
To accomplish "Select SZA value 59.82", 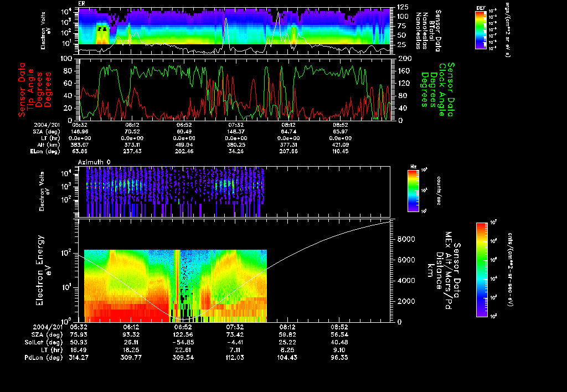I will tap(287, 334).
